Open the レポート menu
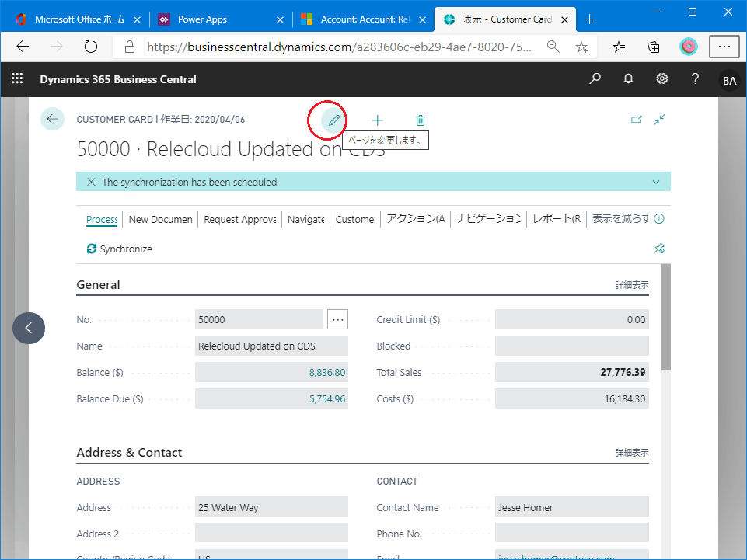Image resolution: width=747 pixels, height=560 pixels. tap(557, 219)
